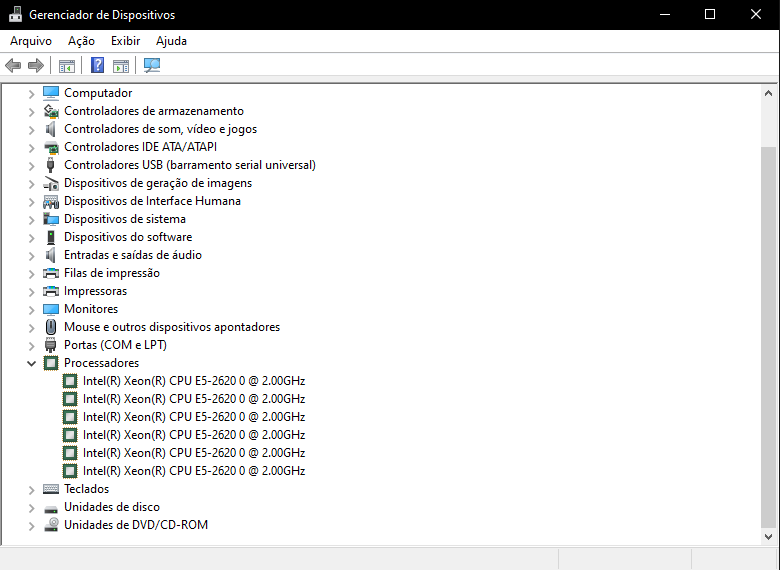Select Controladores de som, vídeo e jogos label
The image size is (780, 570).
(x=161, y=129)
